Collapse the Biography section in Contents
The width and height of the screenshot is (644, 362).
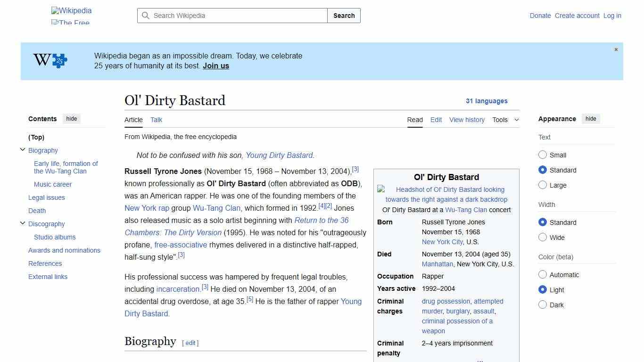(23, 149)
